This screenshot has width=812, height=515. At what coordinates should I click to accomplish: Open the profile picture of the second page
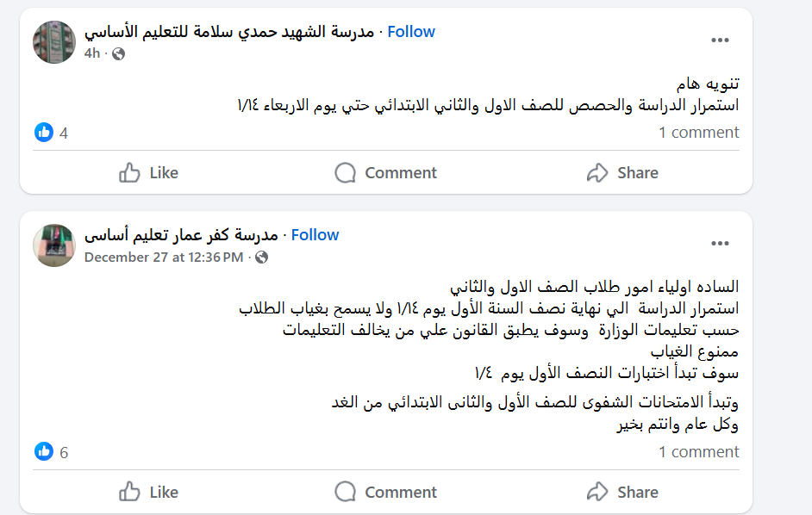click(54, 245)
